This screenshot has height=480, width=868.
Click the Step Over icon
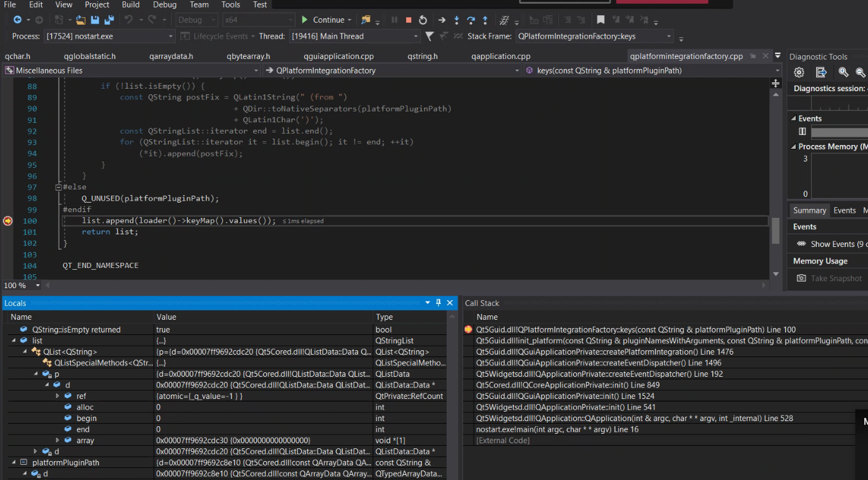coord(471,20)
